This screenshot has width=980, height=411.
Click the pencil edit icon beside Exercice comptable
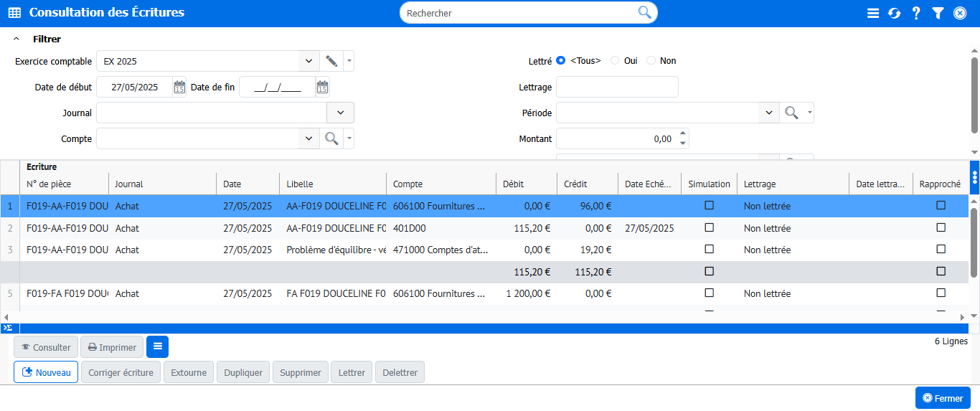(x=331, y=61)
